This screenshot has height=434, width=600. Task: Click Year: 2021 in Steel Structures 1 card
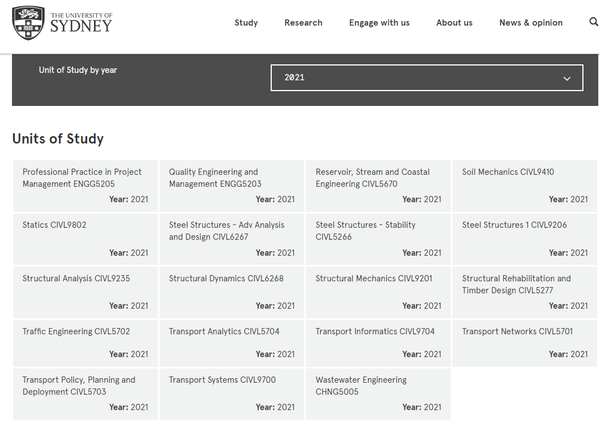point(568,253)
